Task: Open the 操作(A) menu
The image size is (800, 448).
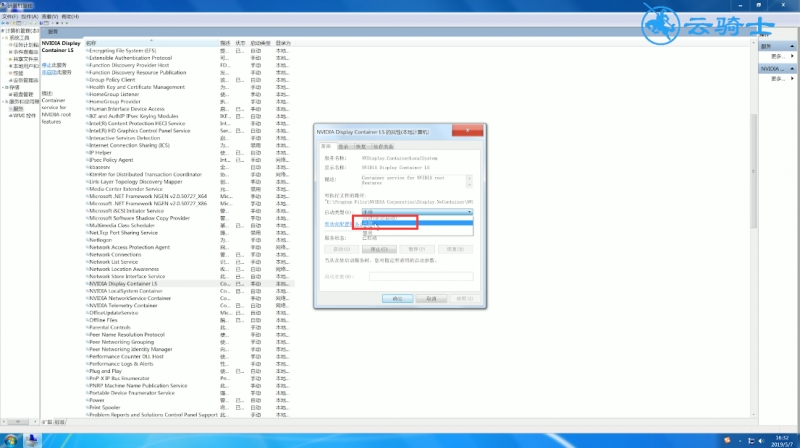Action: point(30,17)
